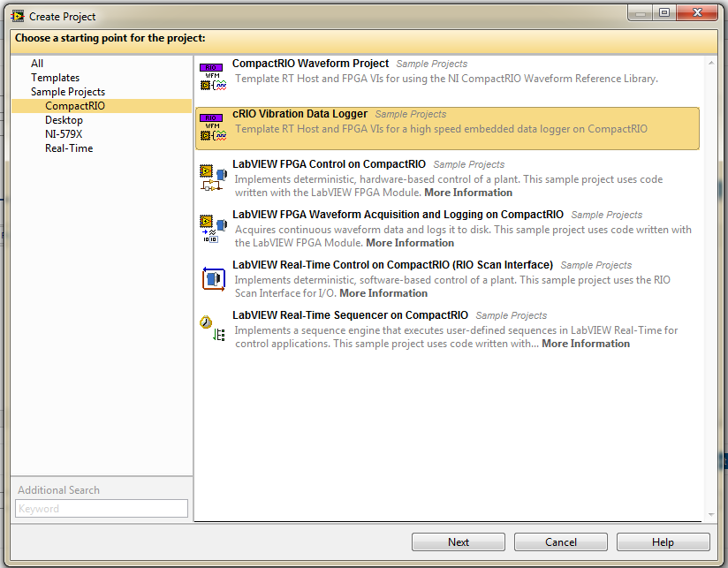Choose LabVIEW Real-Time Sequencer on CompactRIO title
Image resolution: width=728 pixels, height=568 pixels.
350,315
